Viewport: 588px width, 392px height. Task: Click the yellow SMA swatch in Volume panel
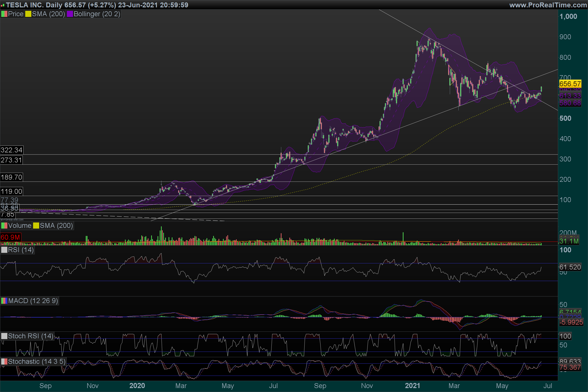point(36,226)
